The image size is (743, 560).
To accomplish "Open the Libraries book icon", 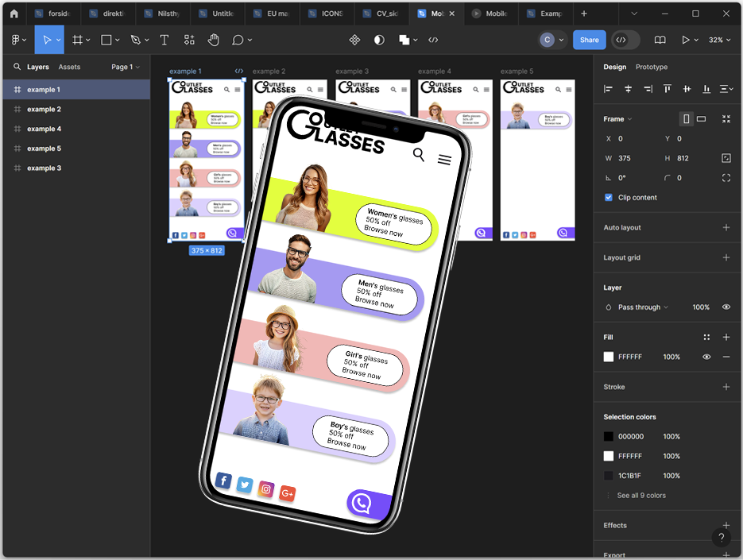I will (x=660, y=40).
